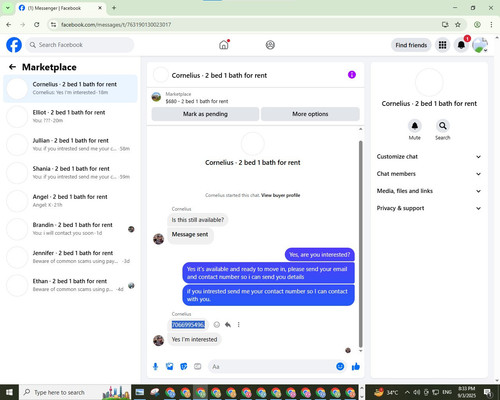
Task: Mute this chat with bell icon
Action: coord(415,126)
